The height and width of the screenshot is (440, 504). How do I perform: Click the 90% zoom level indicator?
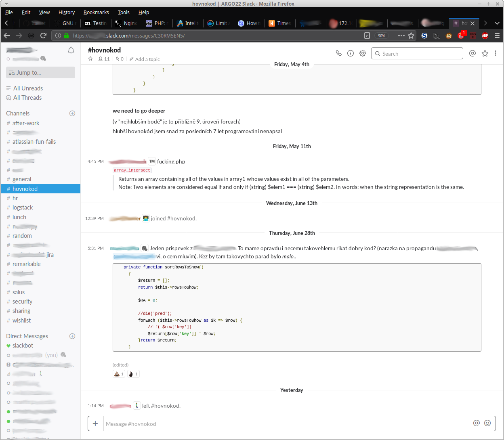point(381,36)
